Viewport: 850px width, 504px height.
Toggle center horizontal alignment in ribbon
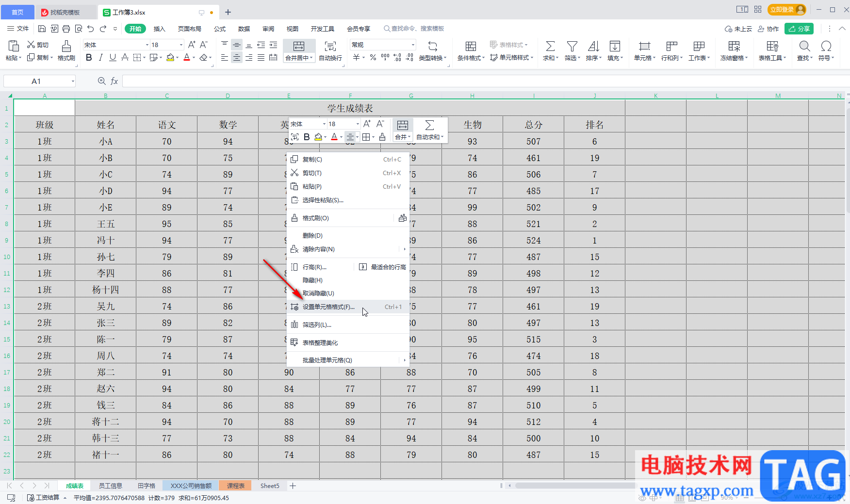(237, 57)
